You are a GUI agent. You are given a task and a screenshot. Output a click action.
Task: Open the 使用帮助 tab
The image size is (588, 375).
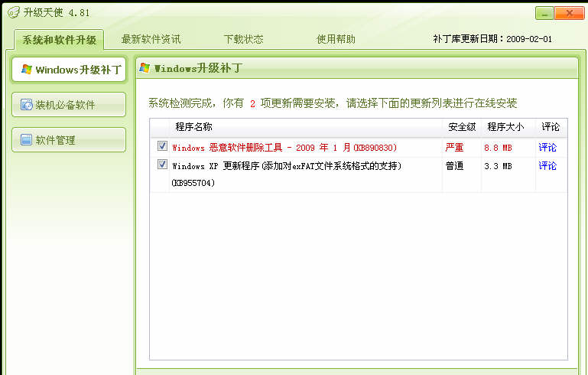click(336, 39)
